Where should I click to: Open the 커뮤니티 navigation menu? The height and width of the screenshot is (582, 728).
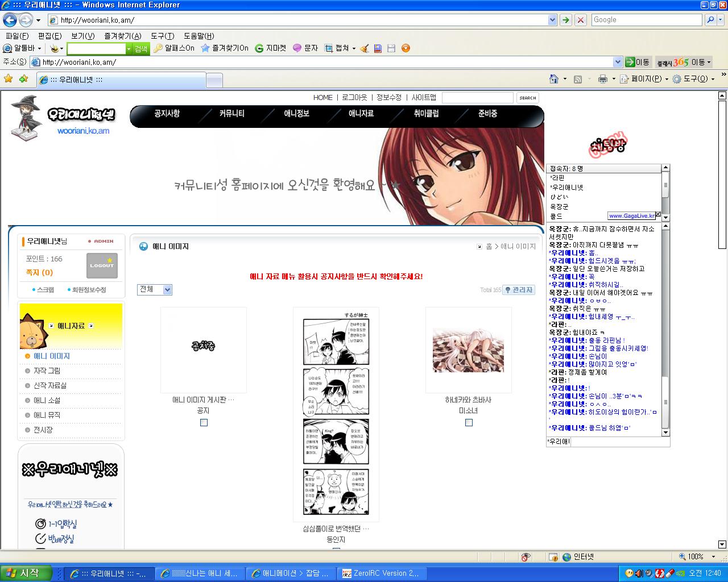pos(232,114)
